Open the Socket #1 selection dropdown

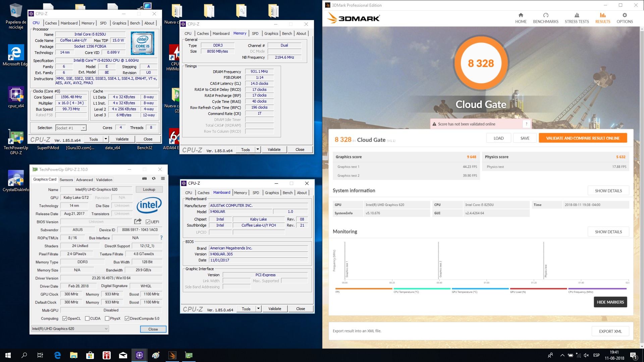click(x=71, y=128)
